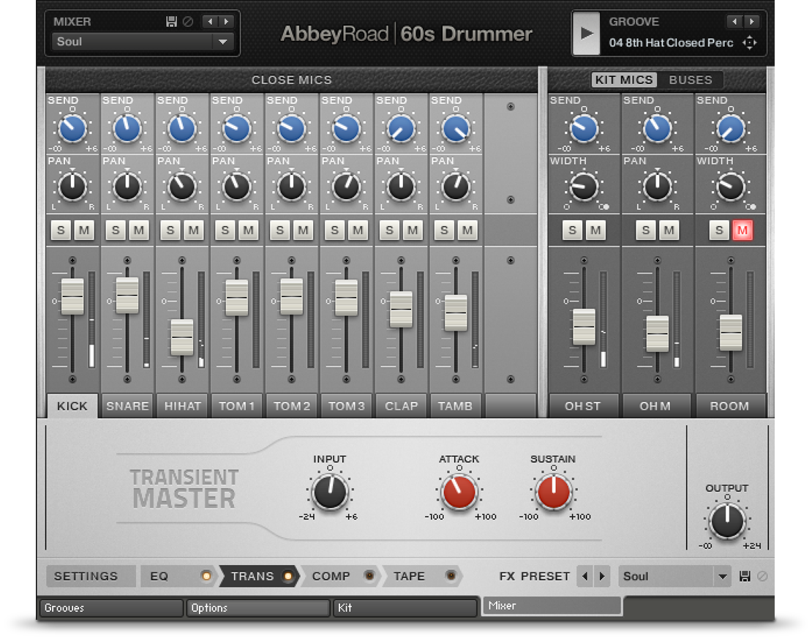812x644 pixels.
Task: Solo the SNARE channel
Action: (x=116, y=230)
